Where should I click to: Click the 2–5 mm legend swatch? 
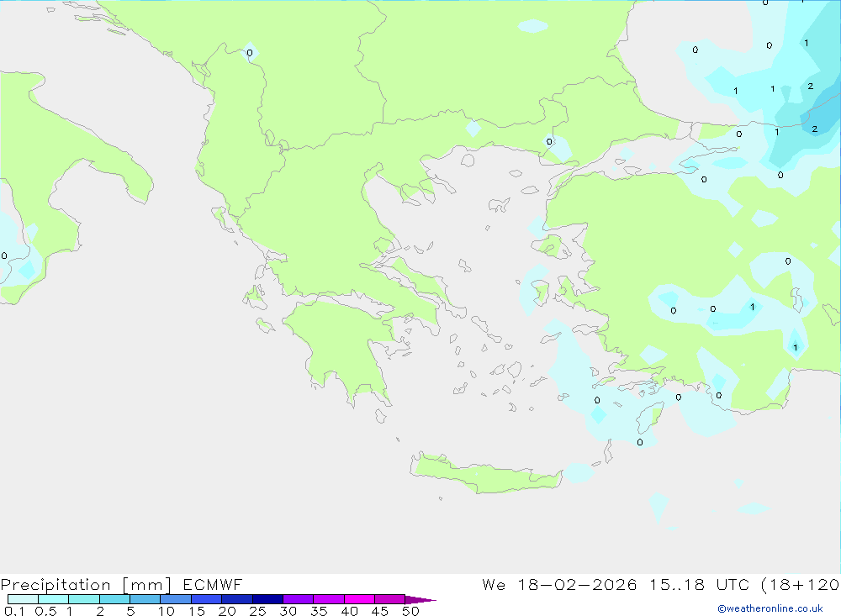tap(114, 599)
